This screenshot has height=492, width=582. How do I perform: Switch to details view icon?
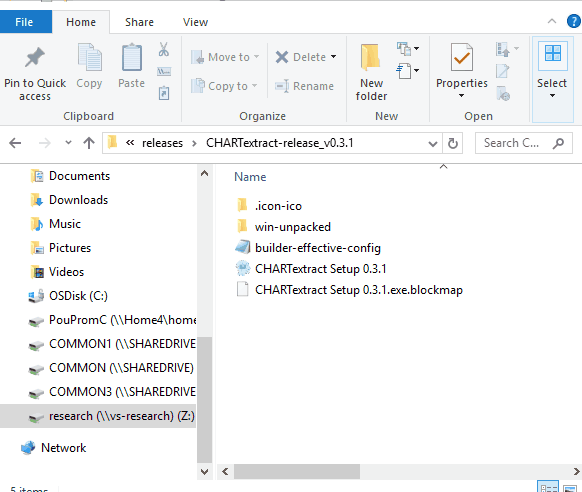(548, 488)
